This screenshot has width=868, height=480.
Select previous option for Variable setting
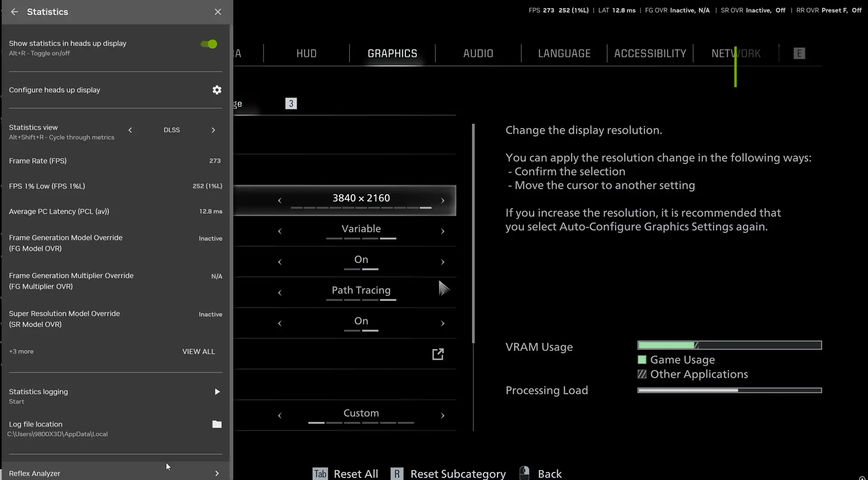coord(280,231)
